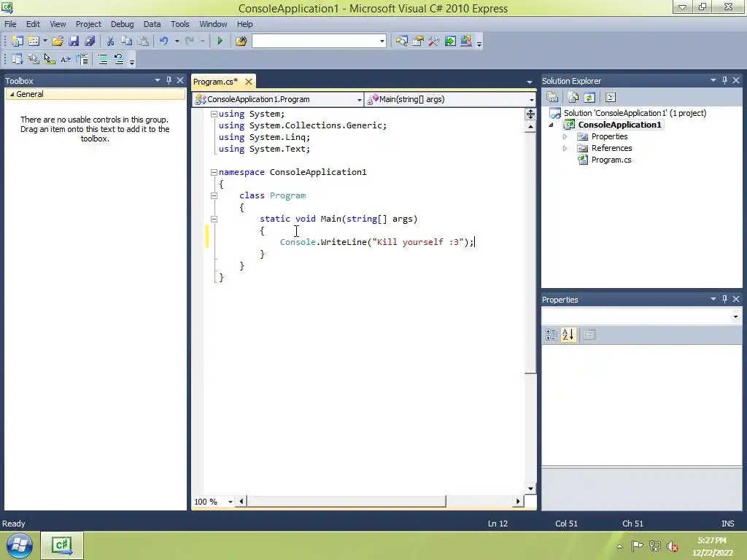
Task: Open Solution Explorer from the toolbar icon
Action: click(402, 42)
